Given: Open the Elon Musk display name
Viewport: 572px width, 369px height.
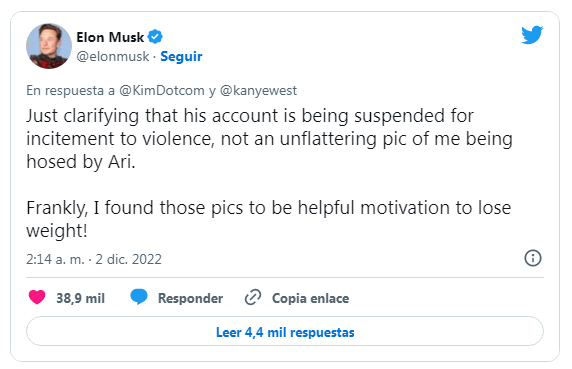Looking at the screenshot, I should pos(110,37).
